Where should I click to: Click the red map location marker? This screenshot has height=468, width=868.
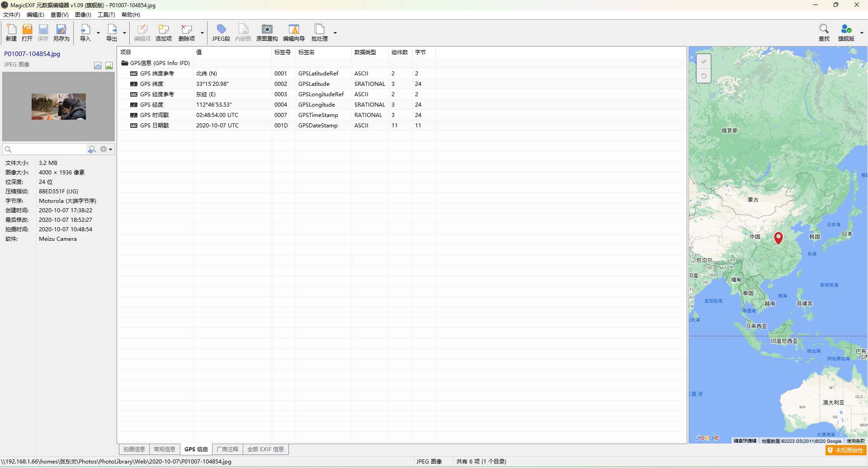pyautogui.click(x=778, y=238)
